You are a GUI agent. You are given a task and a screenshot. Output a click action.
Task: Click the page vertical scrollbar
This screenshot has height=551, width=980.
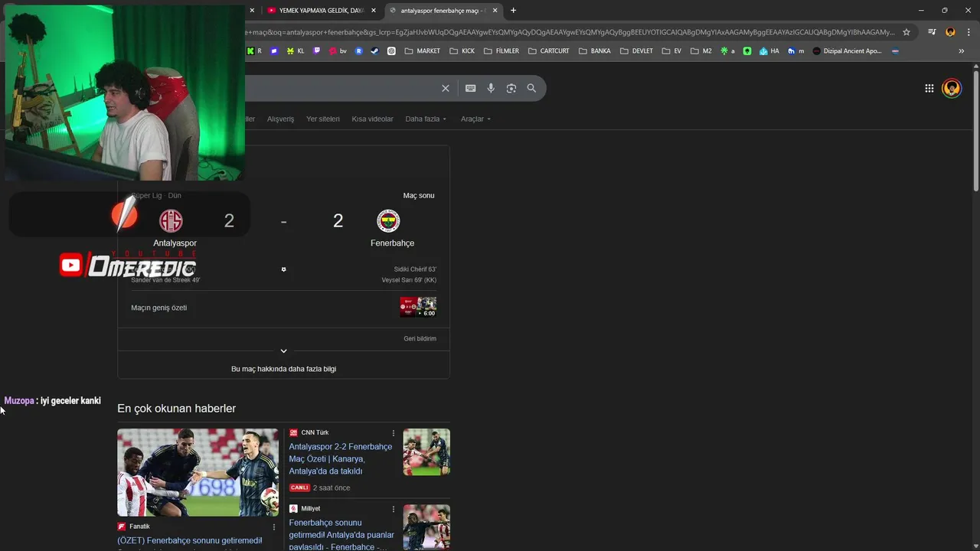[976, 130]
